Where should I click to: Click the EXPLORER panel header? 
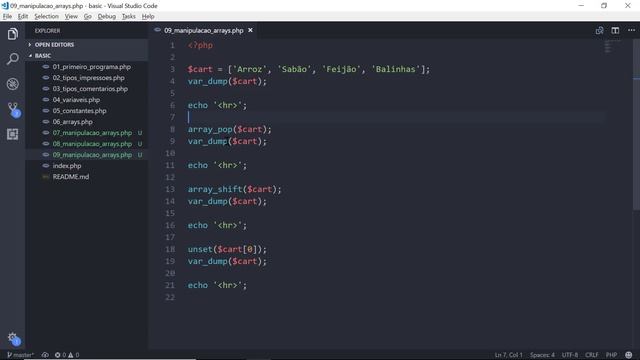(47, 31)
